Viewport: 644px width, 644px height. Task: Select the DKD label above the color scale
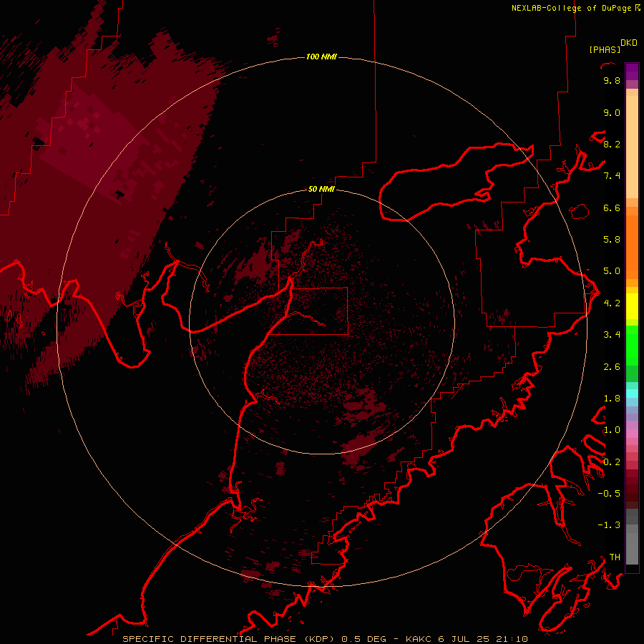pos(629,43)
